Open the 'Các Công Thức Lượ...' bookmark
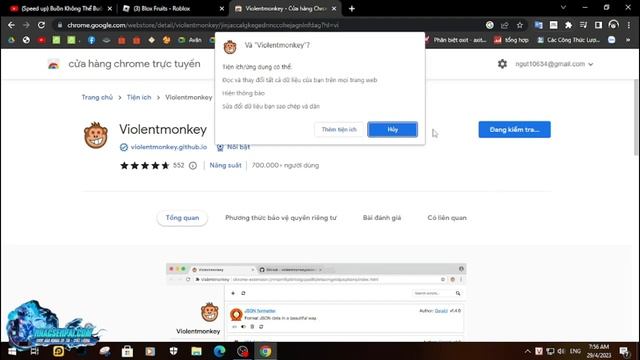640x360 pixels. 569,40
